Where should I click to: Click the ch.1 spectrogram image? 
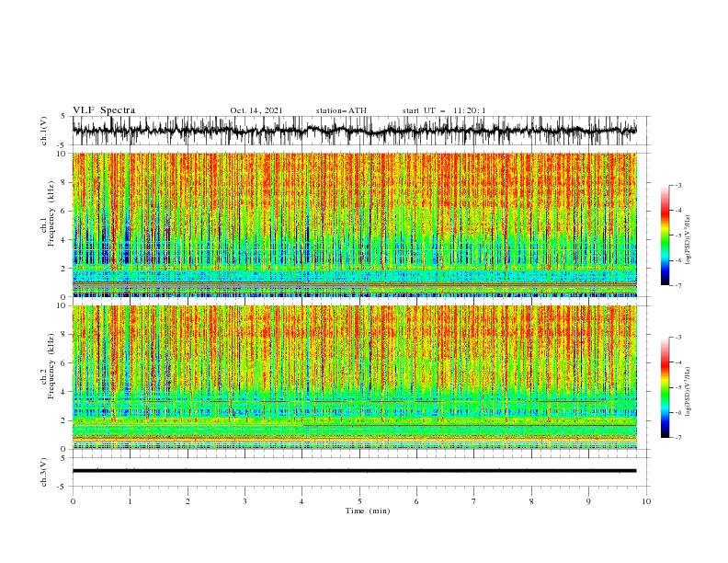coord(355,224)
